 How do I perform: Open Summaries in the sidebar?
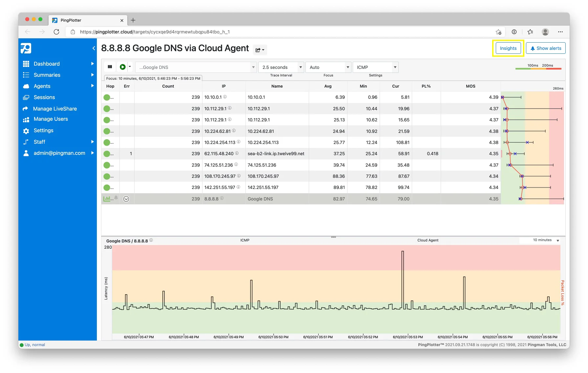pos(47,75)
